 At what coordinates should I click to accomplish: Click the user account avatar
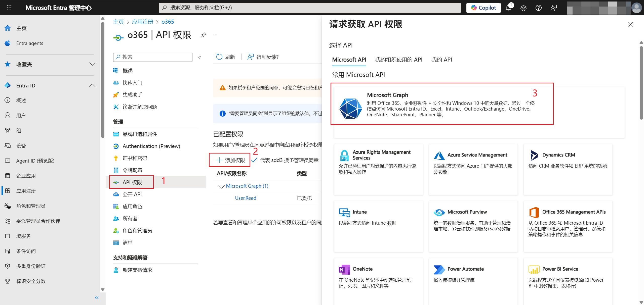[637, 8]
